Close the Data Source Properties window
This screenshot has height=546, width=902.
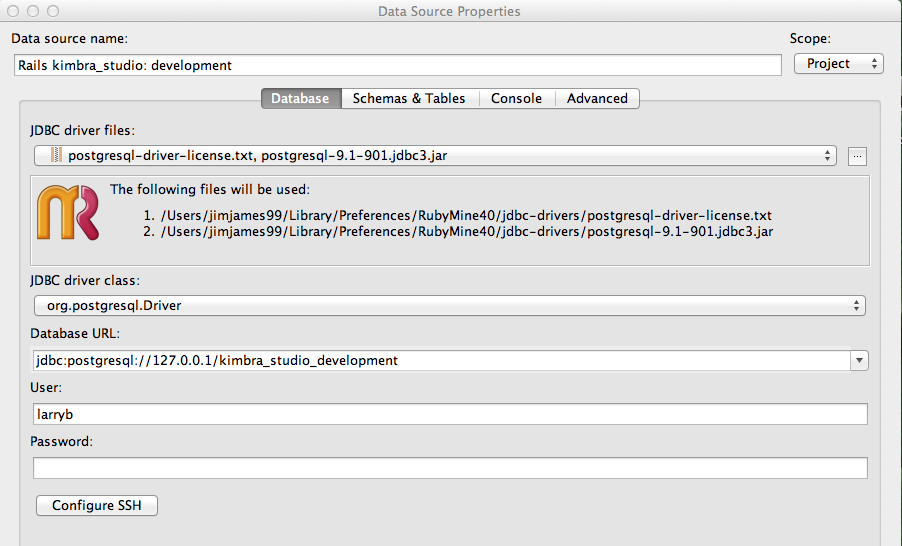[13, 11]
